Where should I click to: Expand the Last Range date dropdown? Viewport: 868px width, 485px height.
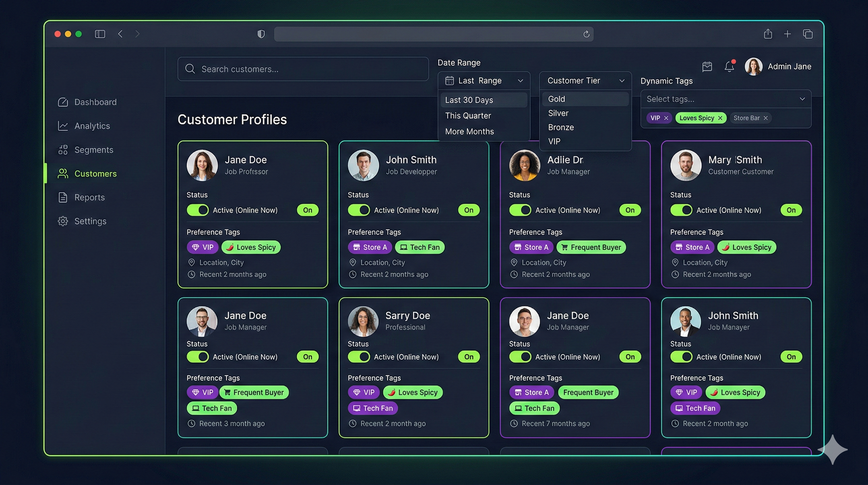tap(484, 81)
